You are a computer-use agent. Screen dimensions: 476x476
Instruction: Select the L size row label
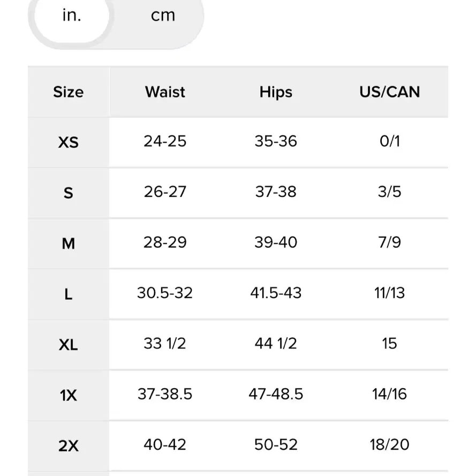tap(69, 294)
